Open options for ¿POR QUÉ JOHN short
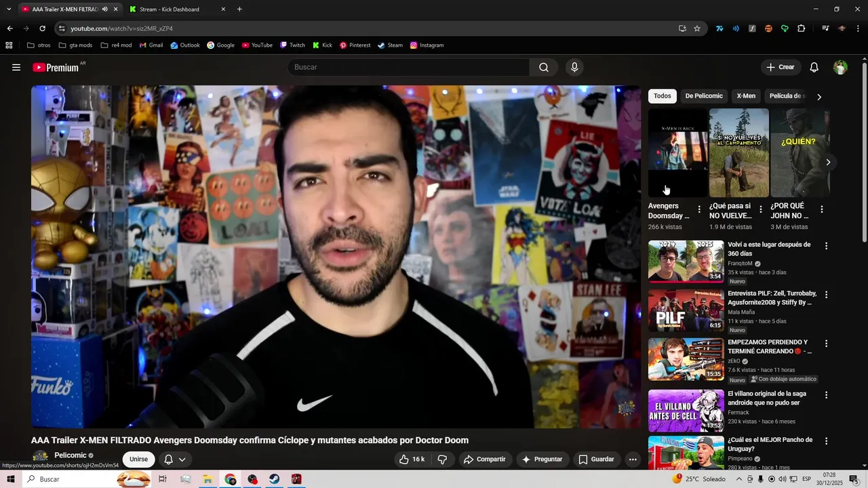Viewport: 868px width, 488px height. (x=821, y=209)
